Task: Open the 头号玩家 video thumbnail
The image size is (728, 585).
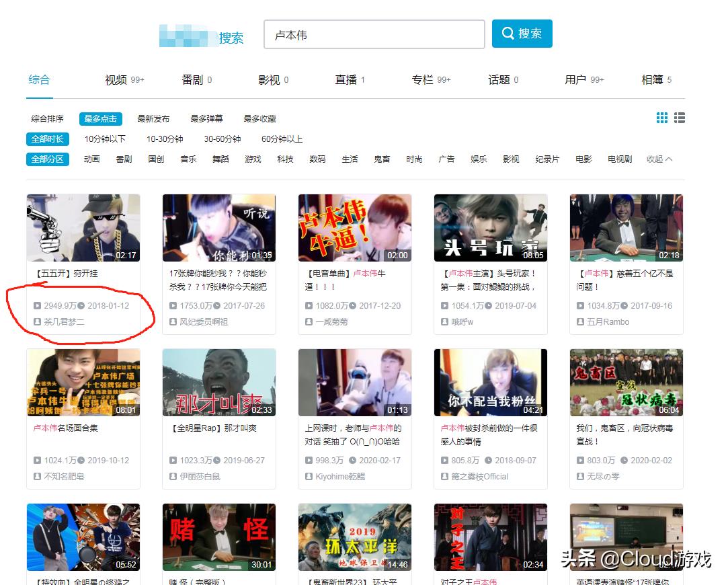Action: 491,228
